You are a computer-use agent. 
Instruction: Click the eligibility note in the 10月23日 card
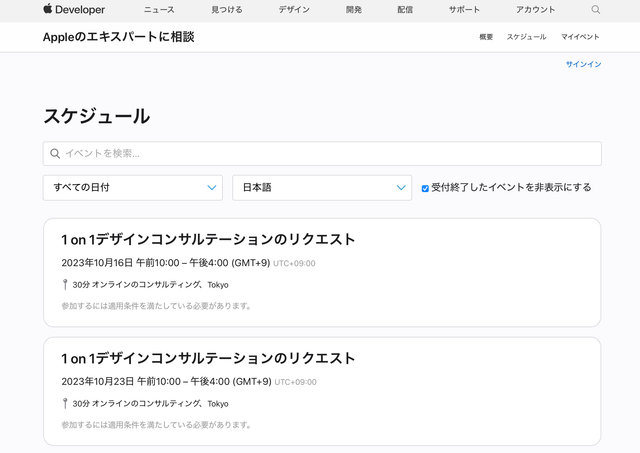click(x=156, y=425)
